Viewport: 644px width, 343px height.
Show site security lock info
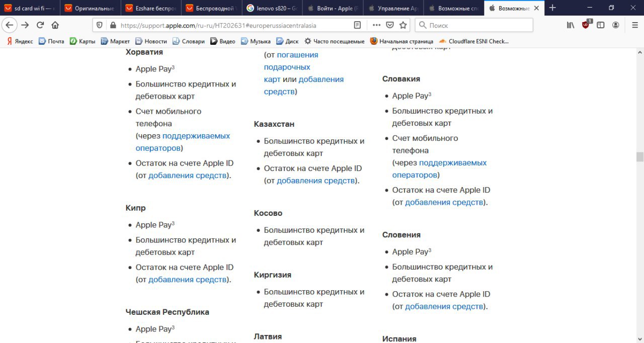pyautogui.click(x=112, y=25)
